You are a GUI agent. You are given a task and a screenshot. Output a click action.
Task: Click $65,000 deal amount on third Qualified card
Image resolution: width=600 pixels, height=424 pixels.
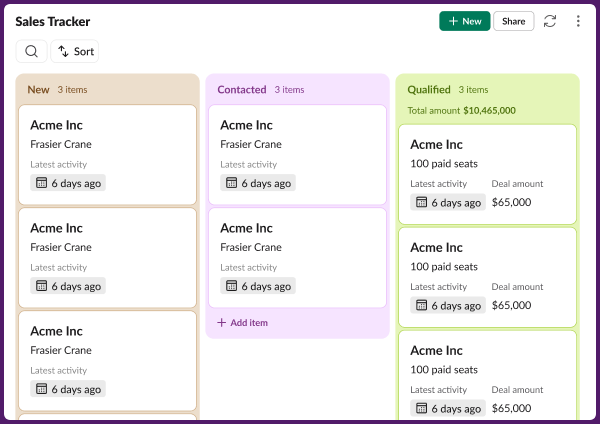[512, 408]
